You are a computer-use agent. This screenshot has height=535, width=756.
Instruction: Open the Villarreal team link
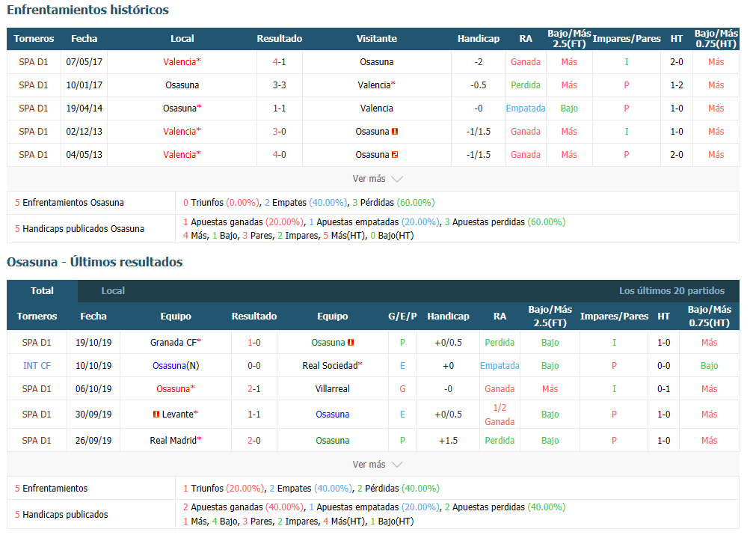point(332,388)
